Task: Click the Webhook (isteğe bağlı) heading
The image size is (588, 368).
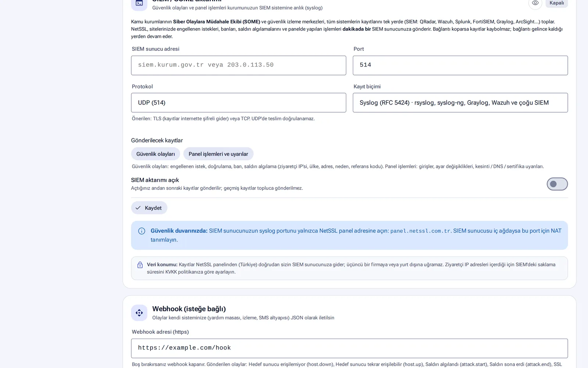Action: [189, 309]
